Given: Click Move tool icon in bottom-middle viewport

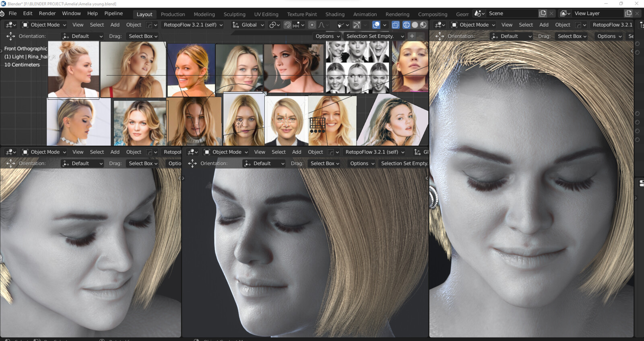Looking at the screenshot, I should (x=192, y=163).
